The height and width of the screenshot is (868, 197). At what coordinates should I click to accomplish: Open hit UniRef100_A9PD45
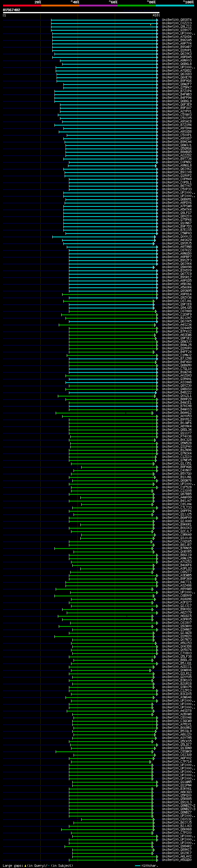[x=176, y=57]
